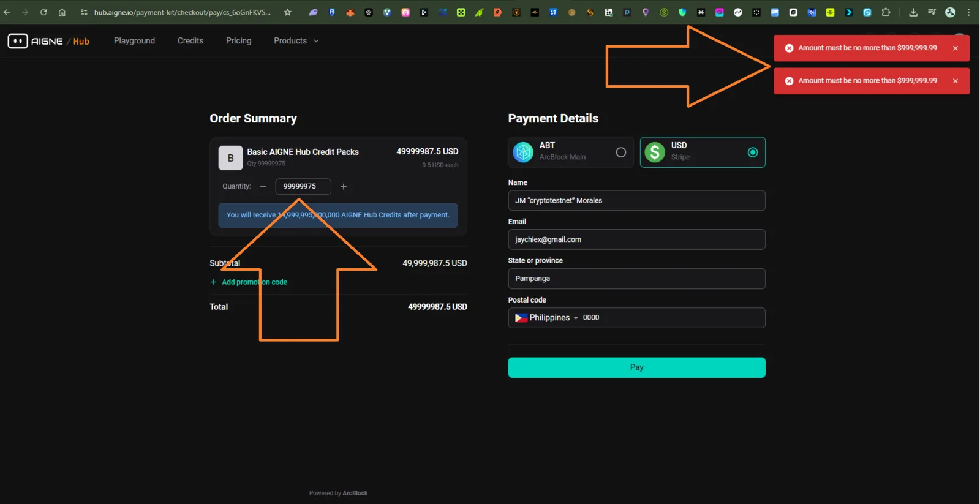
Task: Dismiss the upper amount error toast
Action: 956,48
